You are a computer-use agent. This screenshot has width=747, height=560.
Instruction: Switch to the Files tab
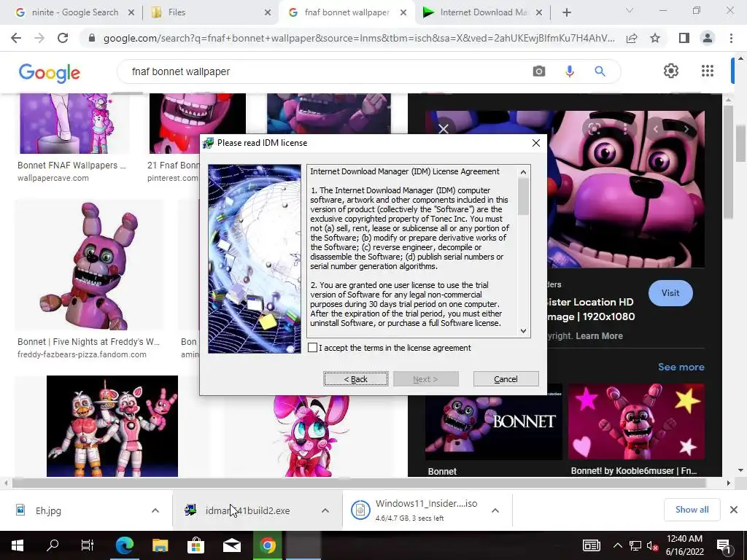pos(208,12)
